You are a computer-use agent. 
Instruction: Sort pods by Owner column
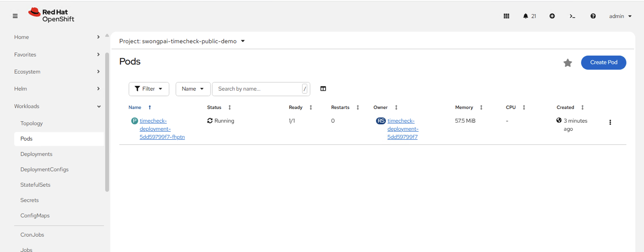tap(385, 107)
